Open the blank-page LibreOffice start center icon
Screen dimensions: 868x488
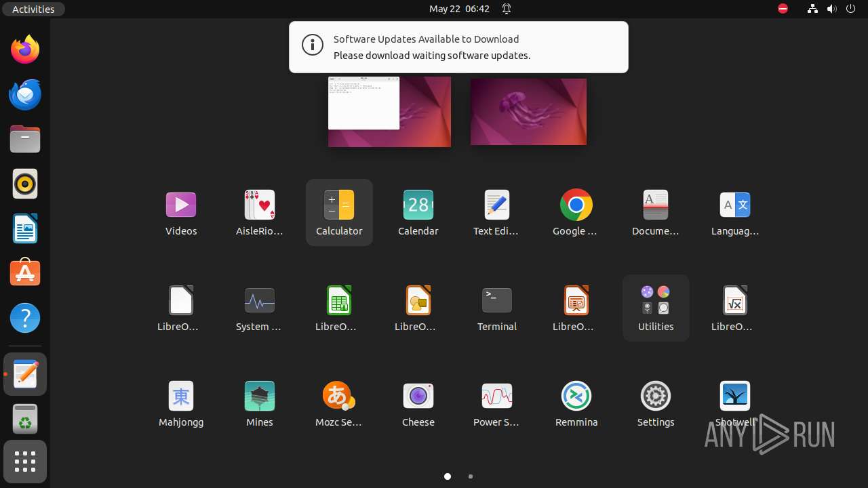(181, 308)
